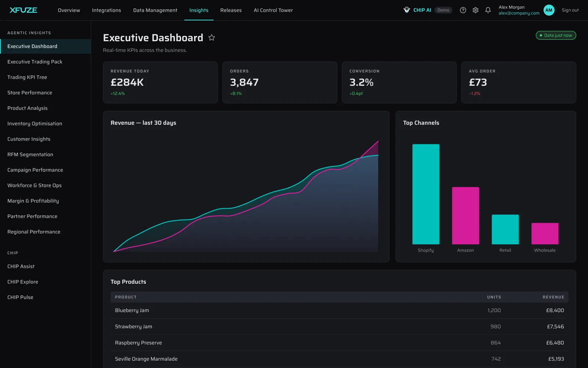Open the Integrations tab
Viewport: 588px width, 368px height.
point(106,10)
